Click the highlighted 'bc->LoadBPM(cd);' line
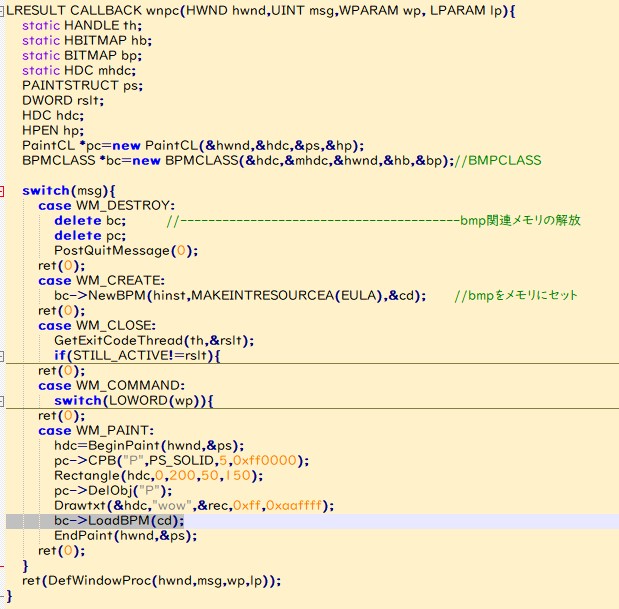This screenshot has height=609, width=619. (119, 521)
